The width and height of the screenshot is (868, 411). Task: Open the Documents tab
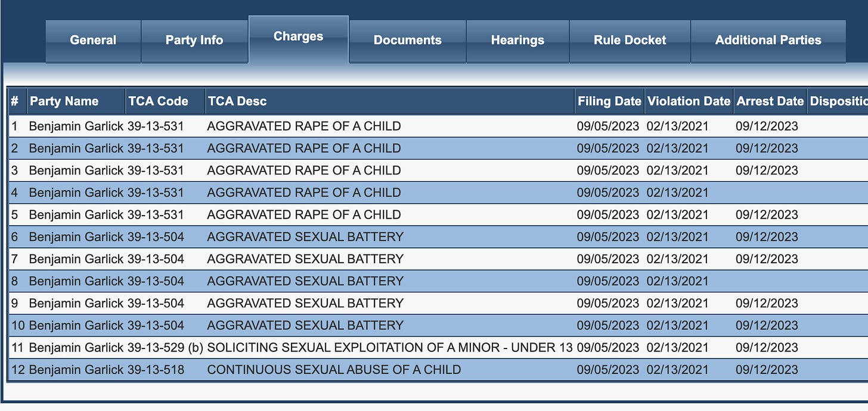pyautogui.click(x=408, y=41)
